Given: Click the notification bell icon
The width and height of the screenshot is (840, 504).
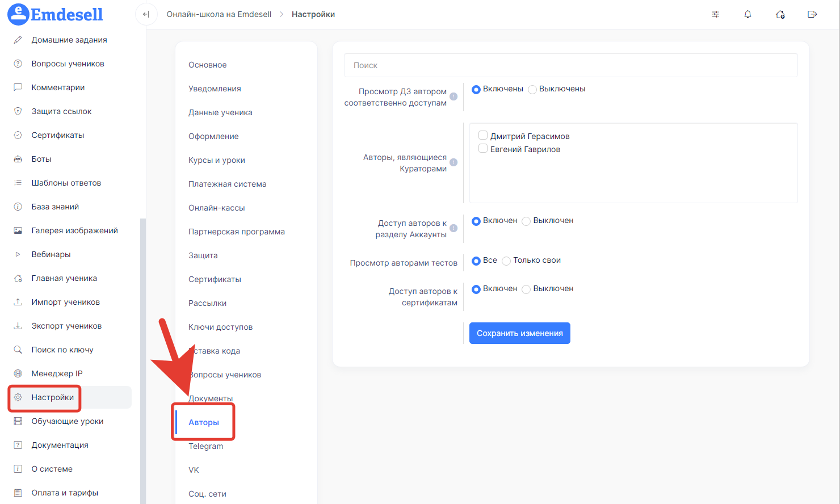Looking at the screenshot, I should (747, 14).
